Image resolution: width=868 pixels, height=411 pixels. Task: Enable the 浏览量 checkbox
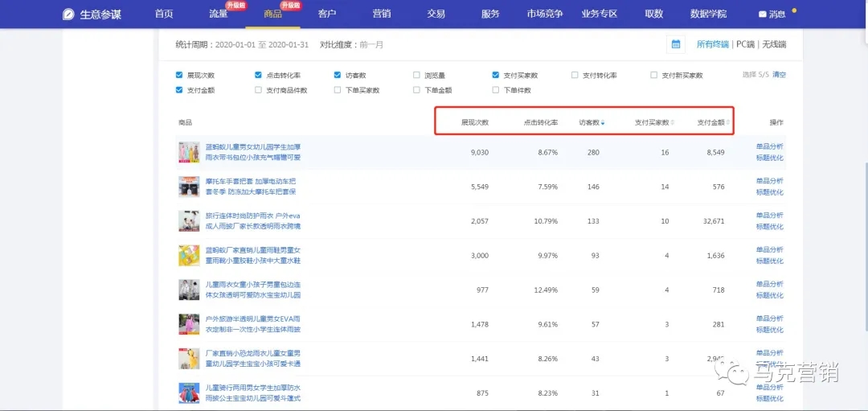pyautogui.click(x=416, y=75)
